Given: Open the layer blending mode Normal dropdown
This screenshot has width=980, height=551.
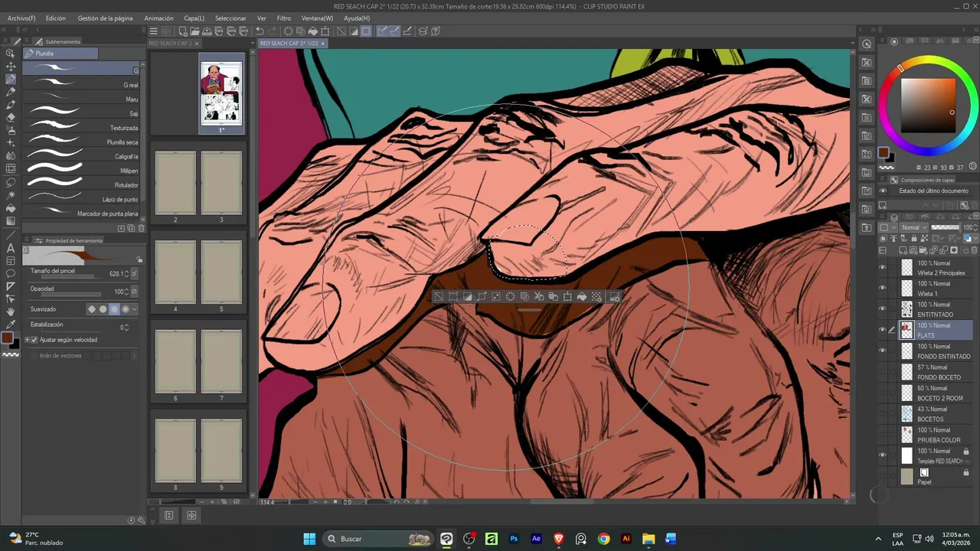Looking at the screenshot, I should point(913,227).
